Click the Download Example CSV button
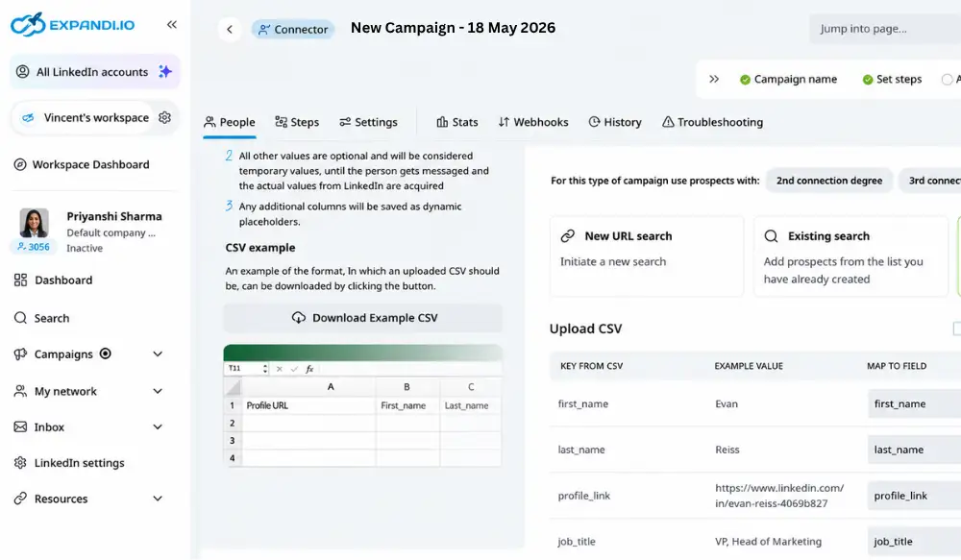Viewport: 961px width, 560px height. (363, 318)
